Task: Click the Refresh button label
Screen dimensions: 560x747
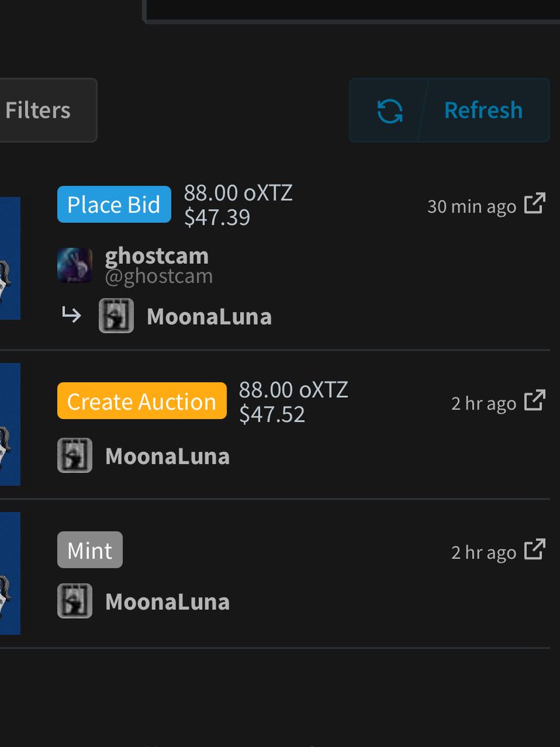Action: click(483, 110)
